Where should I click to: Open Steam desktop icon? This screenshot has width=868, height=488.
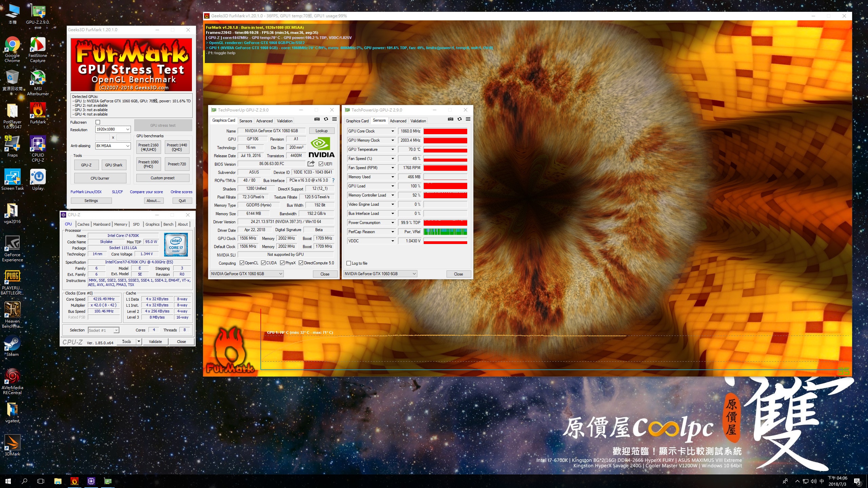coord(12,346)
